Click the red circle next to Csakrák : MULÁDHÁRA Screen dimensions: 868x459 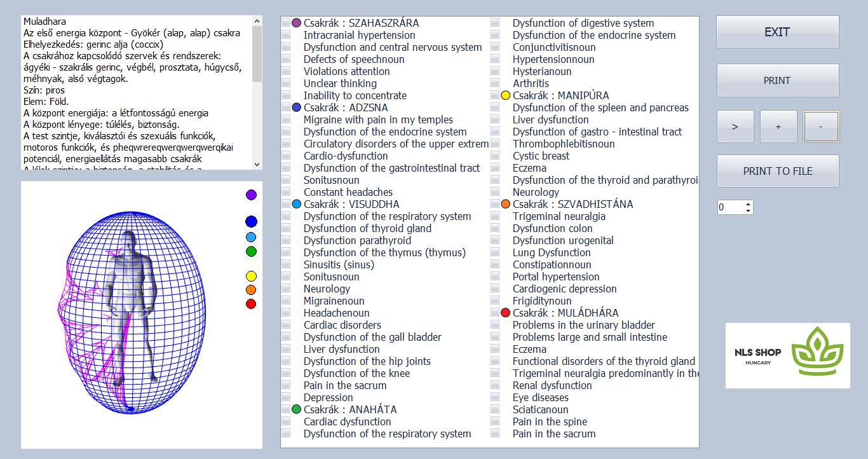point(506,313)
